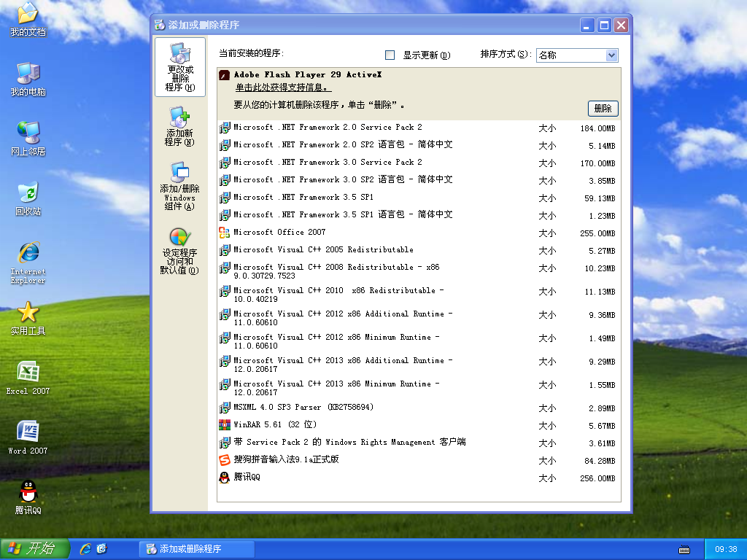
Task: Click the 删除 button for Adobe Flash Player
Action: 603,109
